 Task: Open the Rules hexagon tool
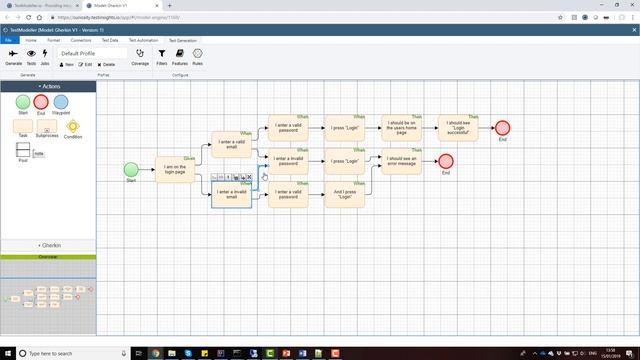point(198,53)
